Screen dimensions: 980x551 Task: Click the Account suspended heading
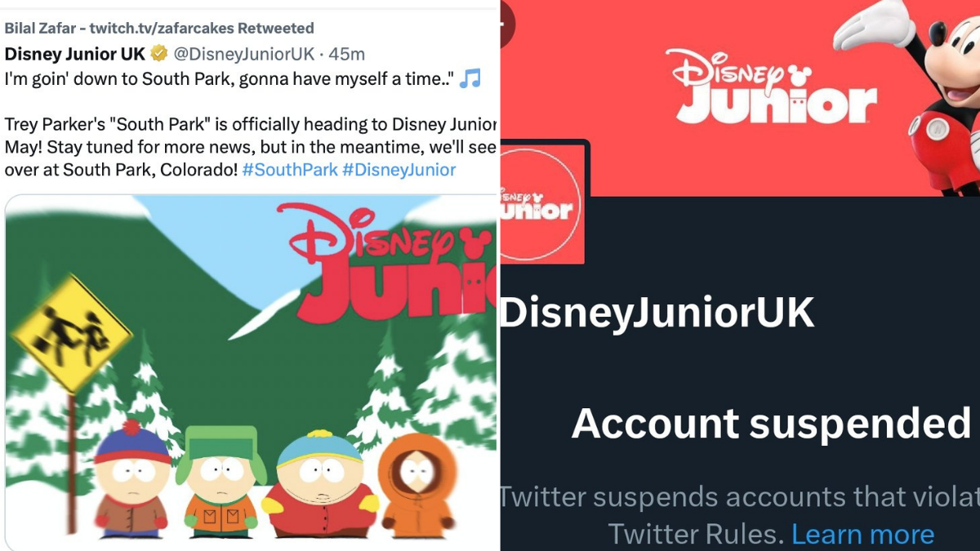771,424
